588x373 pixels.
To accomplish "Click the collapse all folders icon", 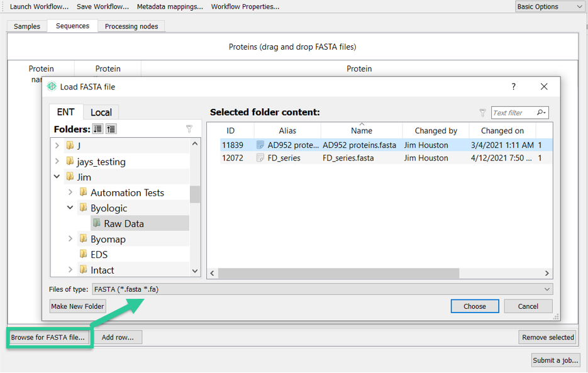I will [111, 129].
